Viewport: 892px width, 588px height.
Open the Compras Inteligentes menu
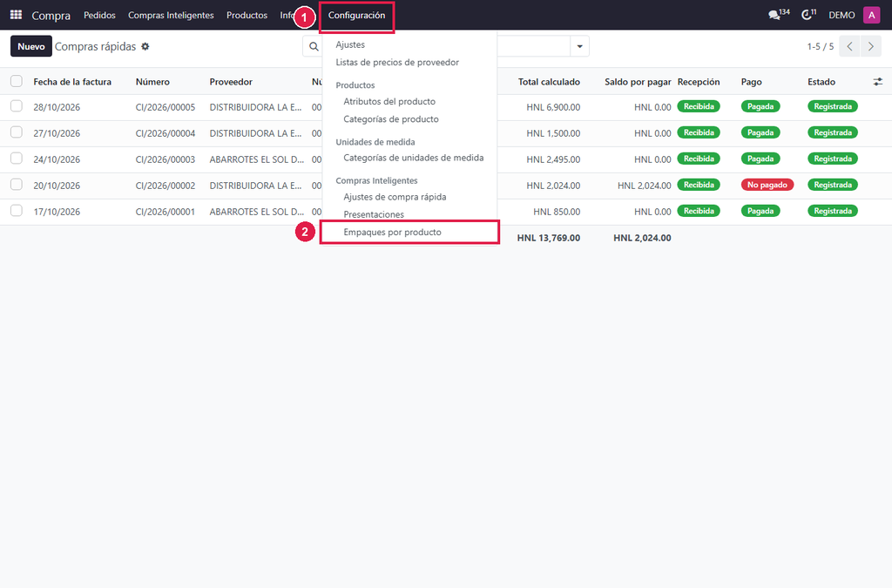pos(171,16)
